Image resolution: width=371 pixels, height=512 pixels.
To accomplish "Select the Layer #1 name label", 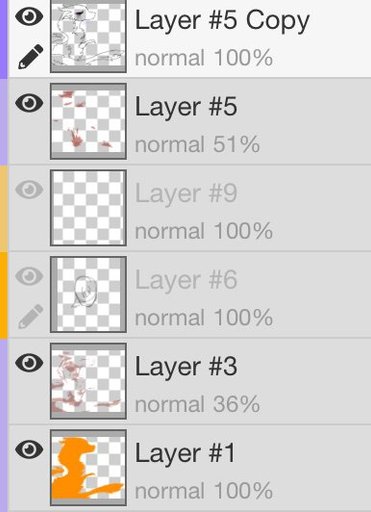I will (185, 453).
